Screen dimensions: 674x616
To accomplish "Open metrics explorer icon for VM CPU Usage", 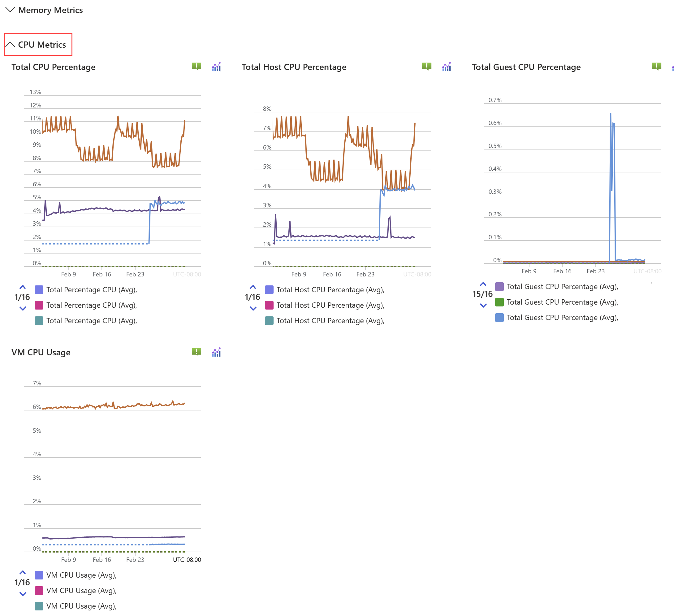I will 216,352.
